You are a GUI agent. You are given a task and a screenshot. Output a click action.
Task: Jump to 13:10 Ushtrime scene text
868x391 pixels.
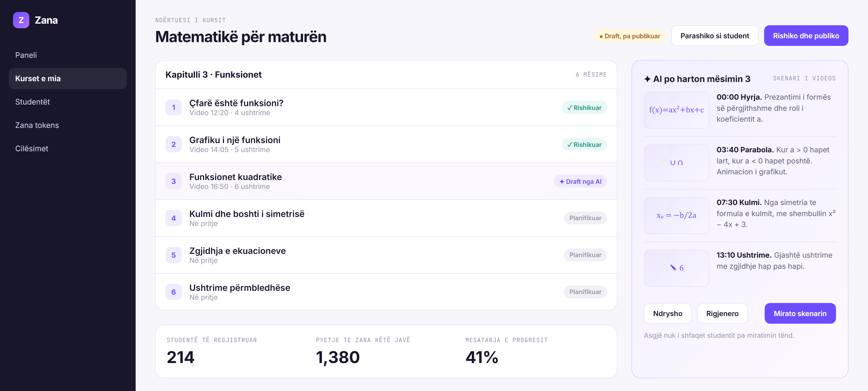click(x=774, y=260)
